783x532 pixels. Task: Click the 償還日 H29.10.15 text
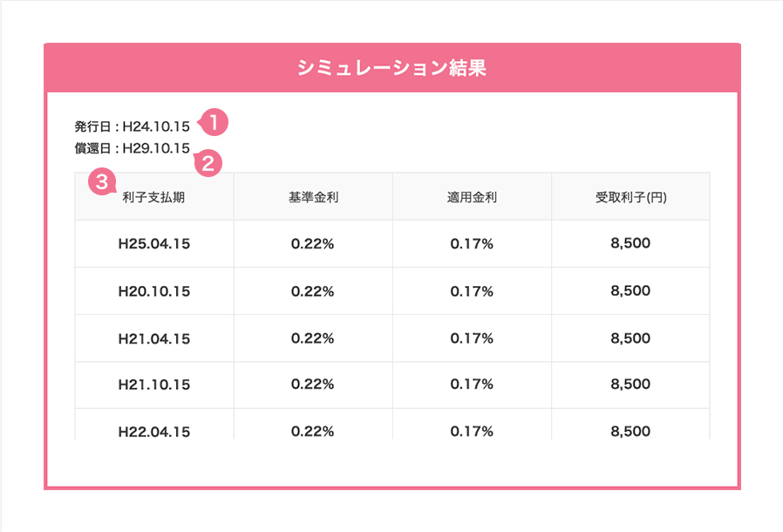click(x=132, y=148)
